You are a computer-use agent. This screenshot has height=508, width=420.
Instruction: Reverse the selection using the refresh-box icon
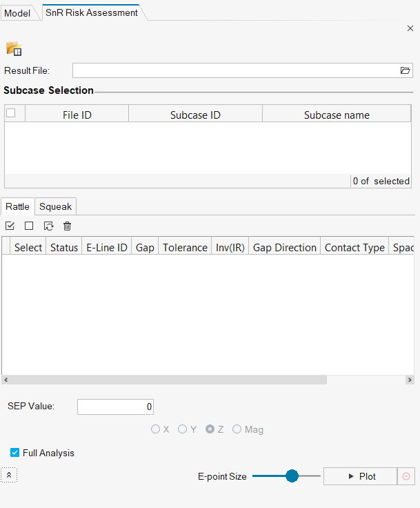[x=48, y=226]
